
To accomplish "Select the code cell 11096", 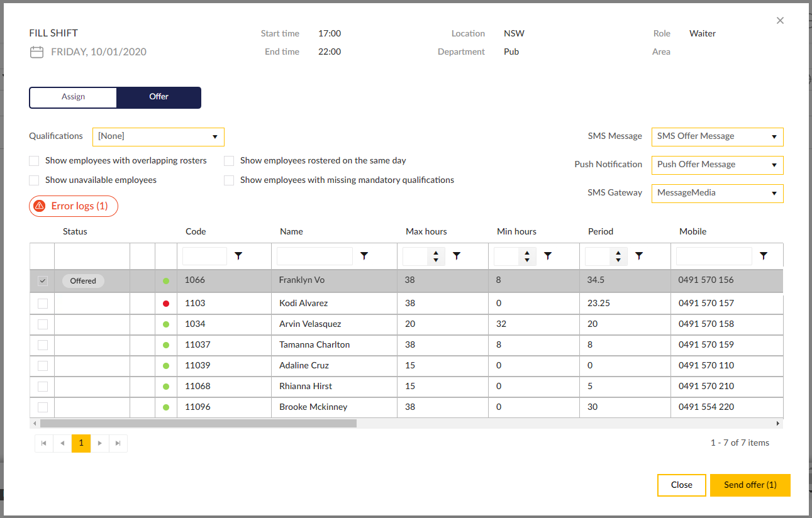I will (x=224, y=407).
